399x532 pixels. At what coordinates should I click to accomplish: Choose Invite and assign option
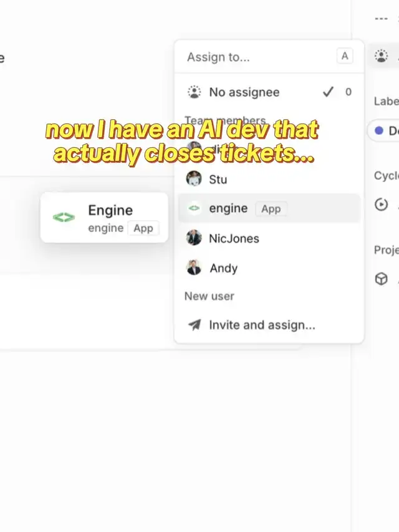coord(262,325)
